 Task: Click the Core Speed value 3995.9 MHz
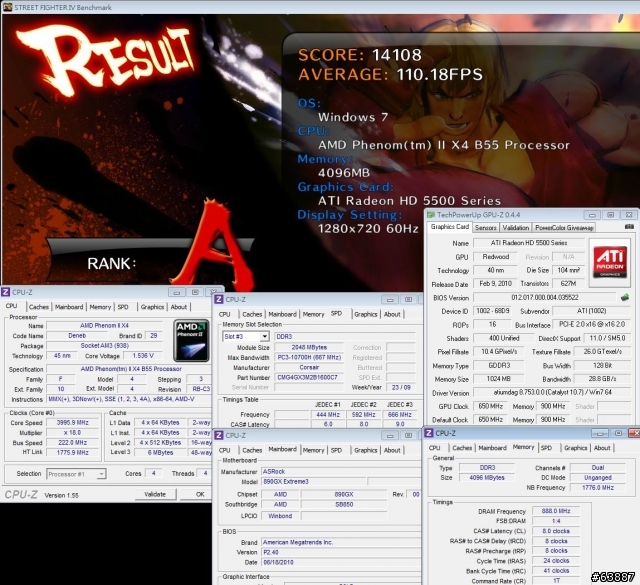click(72, 423)
